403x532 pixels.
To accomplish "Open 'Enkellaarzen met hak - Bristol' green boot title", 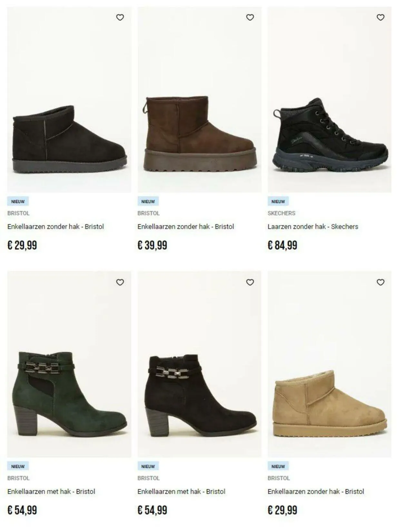I will (51, 491).
